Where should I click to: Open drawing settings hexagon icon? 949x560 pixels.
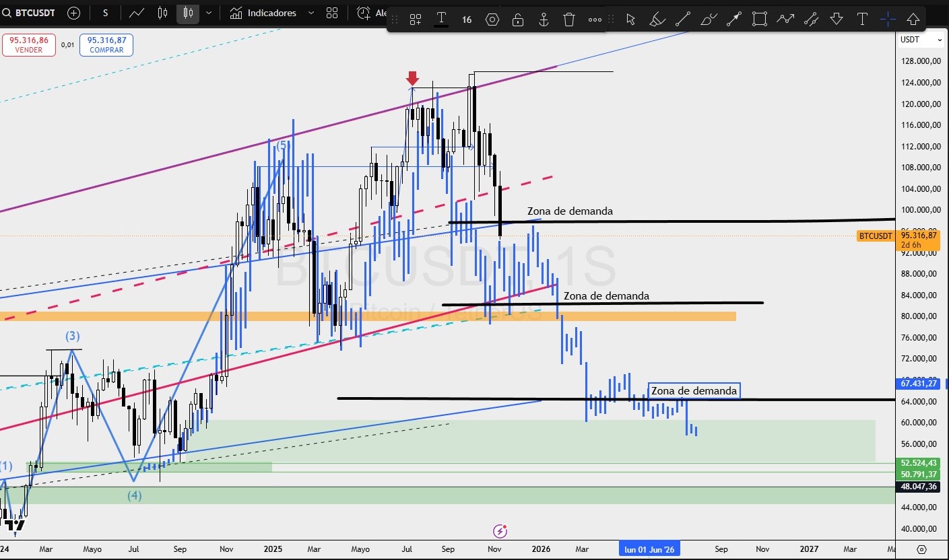[x=492, y=20]
